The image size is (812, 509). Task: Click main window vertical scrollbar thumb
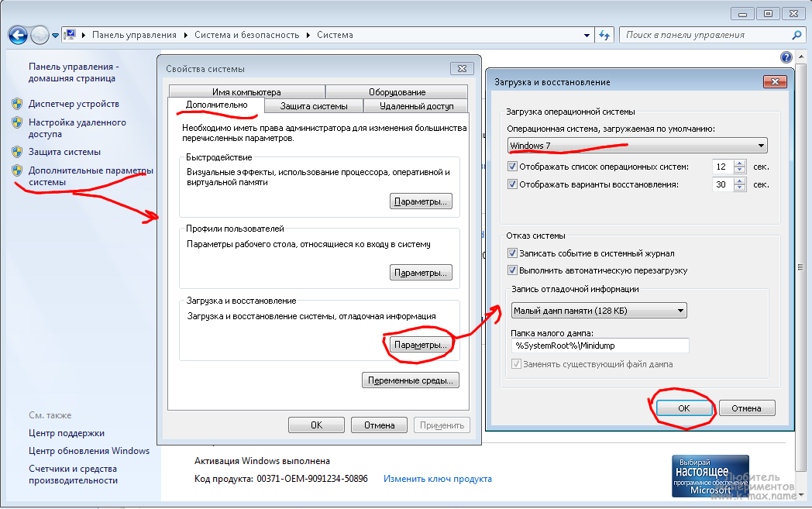click(x=801, y=267)
